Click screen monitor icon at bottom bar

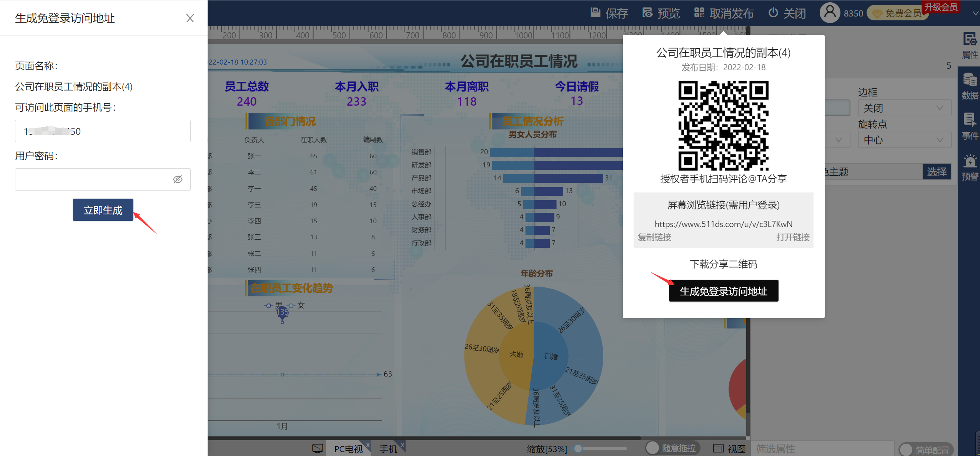coord(318,448)
